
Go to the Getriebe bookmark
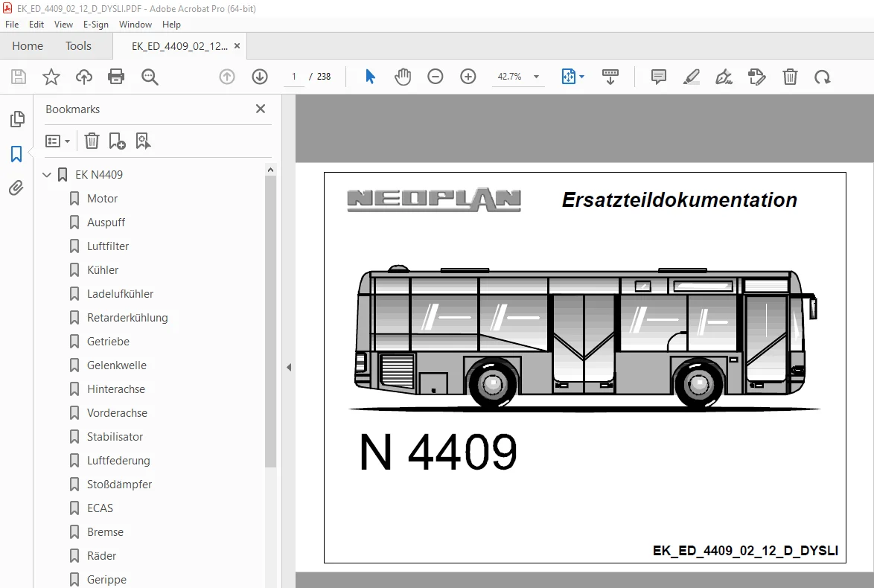108,341
